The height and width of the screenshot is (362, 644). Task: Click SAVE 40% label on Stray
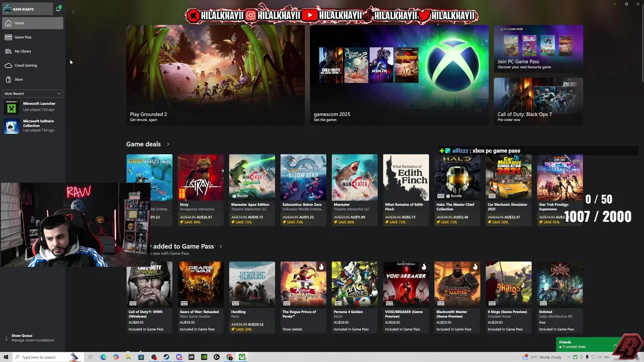190,222
